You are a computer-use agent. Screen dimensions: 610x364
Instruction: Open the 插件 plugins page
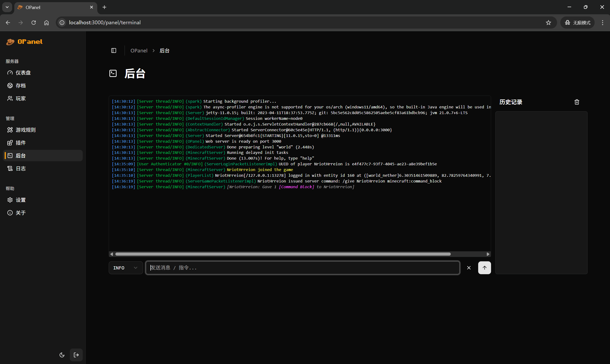[21, 142]
